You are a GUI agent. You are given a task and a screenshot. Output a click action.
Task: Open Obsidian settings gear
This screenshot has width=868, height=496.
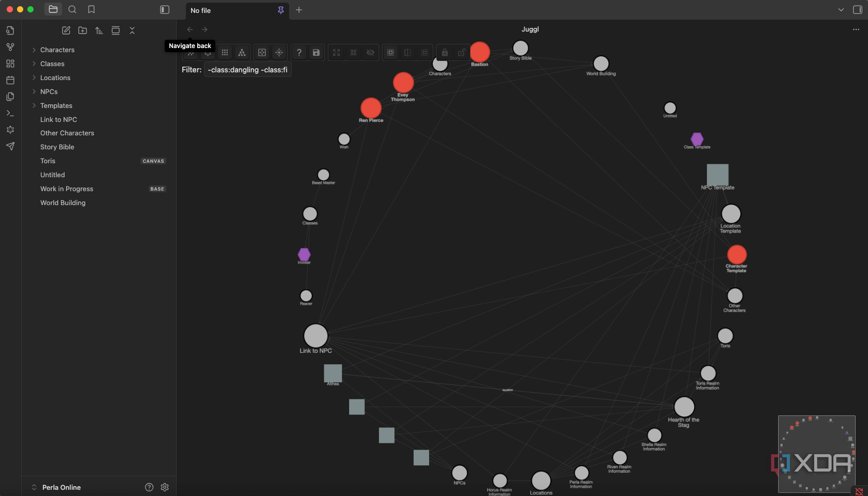(x=165, y=487)
